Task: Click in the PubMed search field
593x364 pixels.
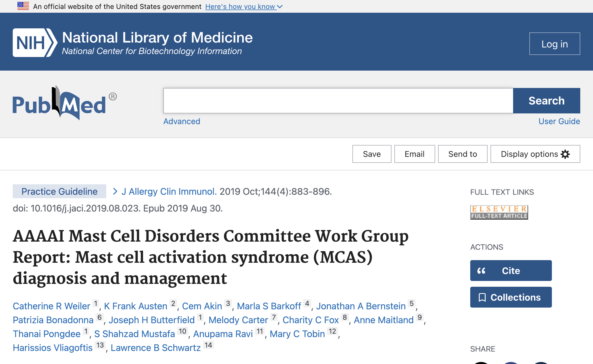Action: click(338, 101)
